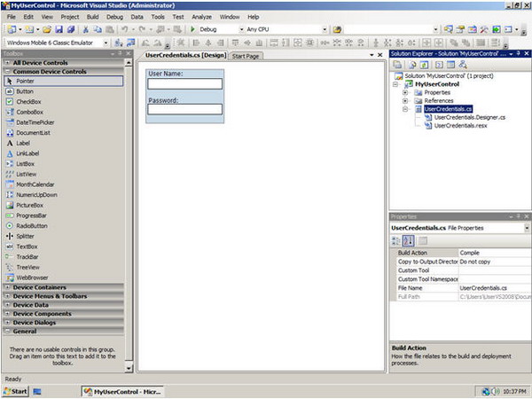Viewport: 532px width, 399px height.
Task: Select UserCredentials.resx in Solution Explorer
Action: pyautogui.click(x=460, y=126)
